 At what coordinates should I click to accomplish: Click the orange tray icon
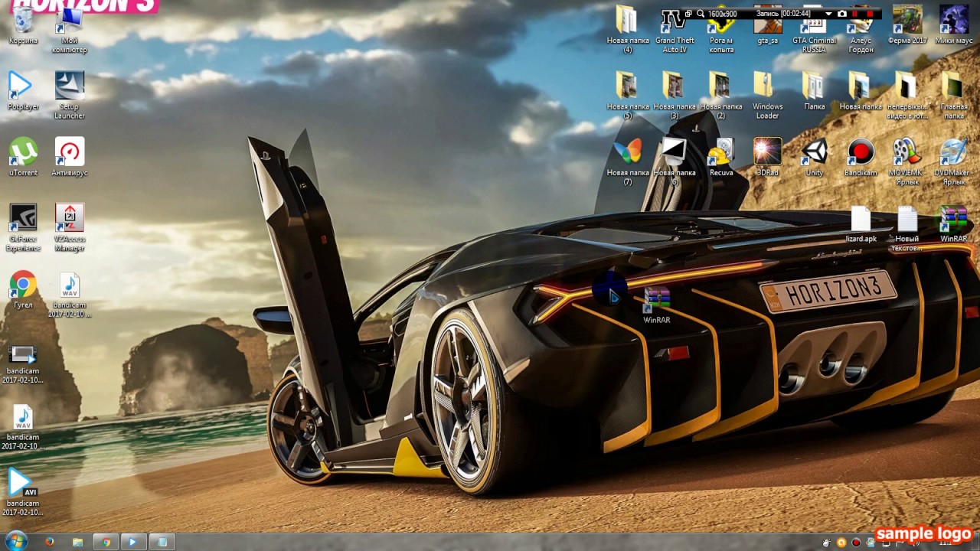tap(841, 543)
